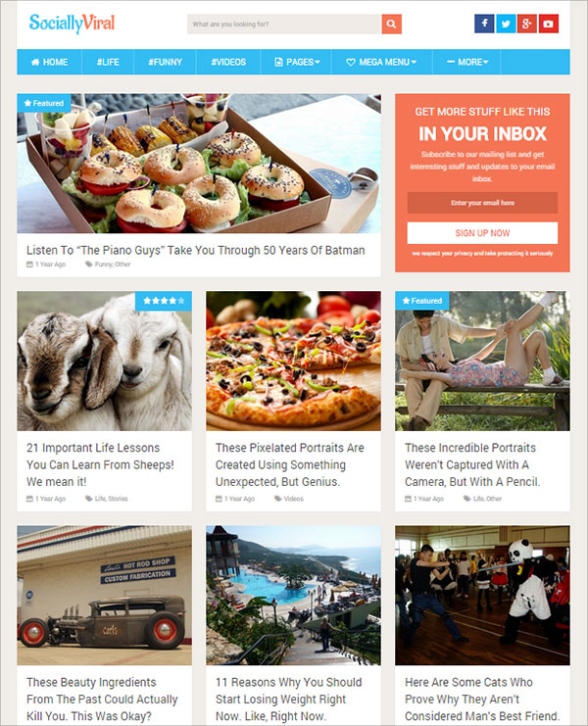This screenshot has height=726, width=588.
Task: Open the Google Plus social icon
Action: click(x=527, y=24)
